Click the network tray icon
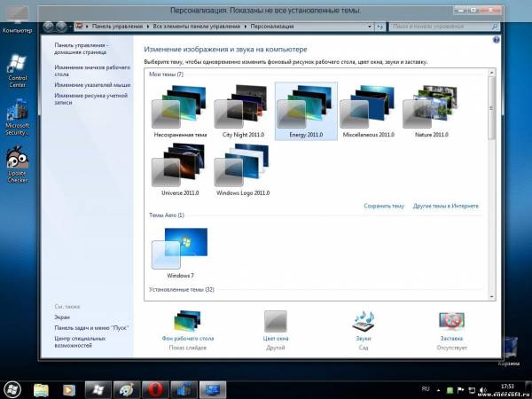The image size is (532, 399). [x=472, y=390]
